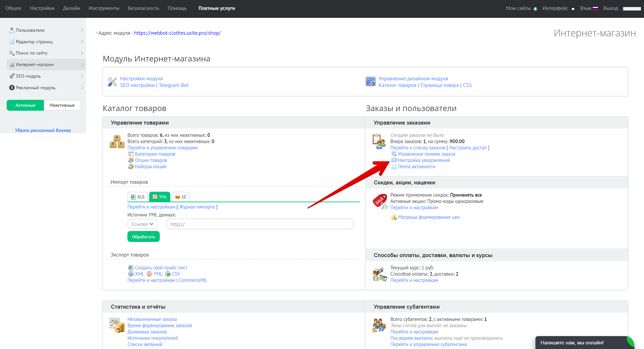Image resolution: width=644 pixels, height=349 pixels.
Task: Expand the Пользователи sidebar item
Action: pyautogui.click(x=46, y=30)
